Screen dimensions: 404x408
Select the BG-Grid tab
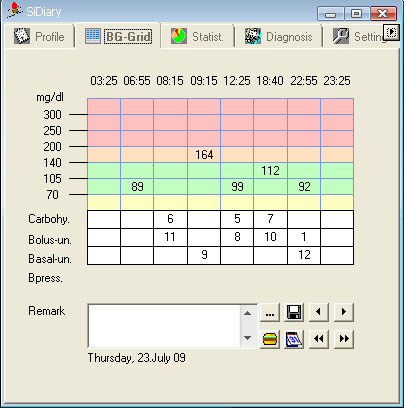118,36
